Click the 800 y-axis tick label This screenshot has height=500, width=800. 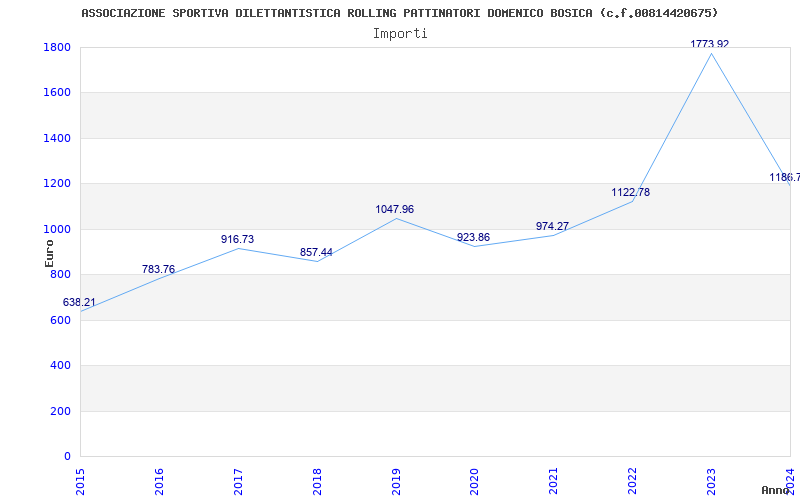[60, 275]
